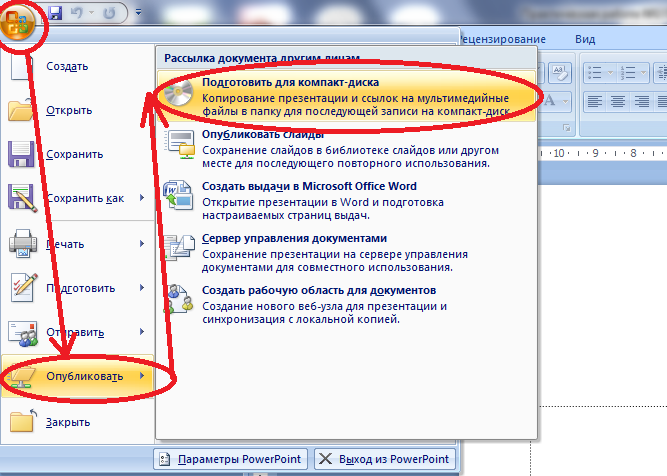Expand the Опубликовать submenu arrow
Screen dimensions: 667x476
click(143, 376)
